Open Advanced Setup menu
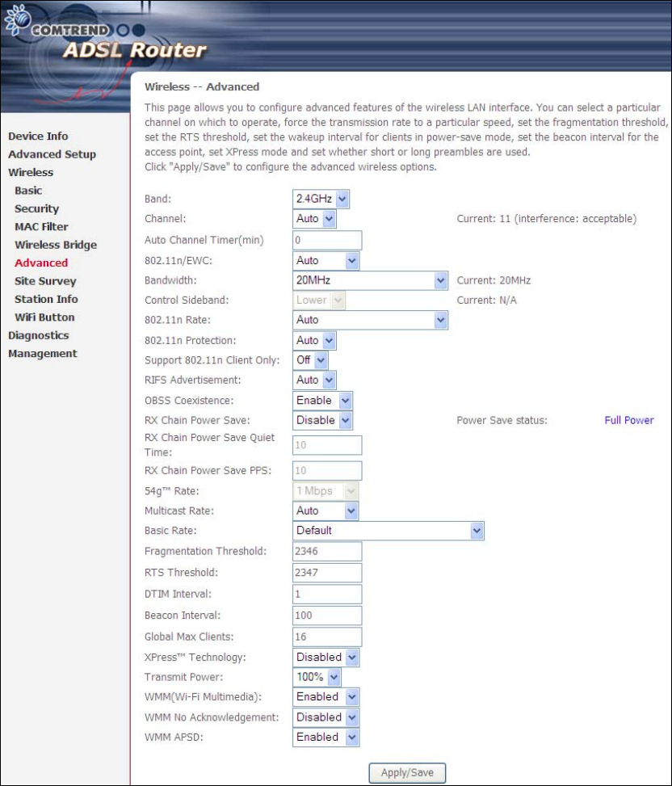The width and height of the screenshot is (672, 786). [x=52, y=154]
